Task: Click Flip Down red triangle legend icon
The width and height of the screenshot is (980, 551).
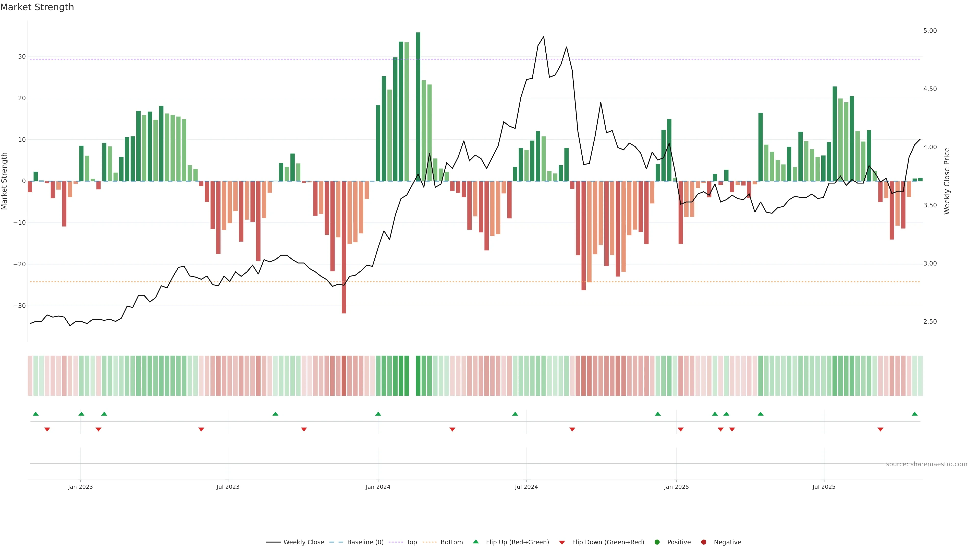Action: (x=562, y=542)
